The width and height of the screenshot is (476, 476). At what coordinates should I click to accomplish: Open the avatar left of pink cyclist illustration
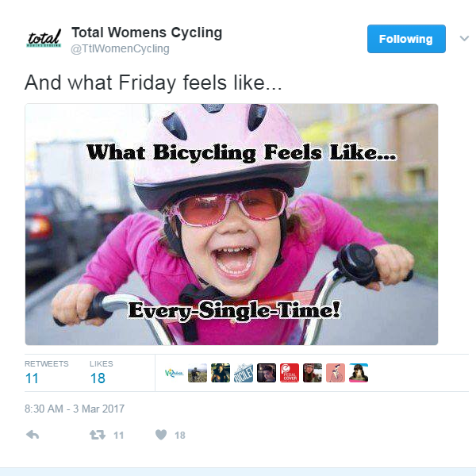(x=313, y=373)
